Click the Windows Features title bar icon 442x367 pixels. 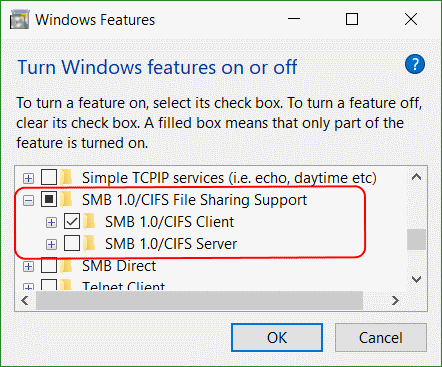(19, 20)
